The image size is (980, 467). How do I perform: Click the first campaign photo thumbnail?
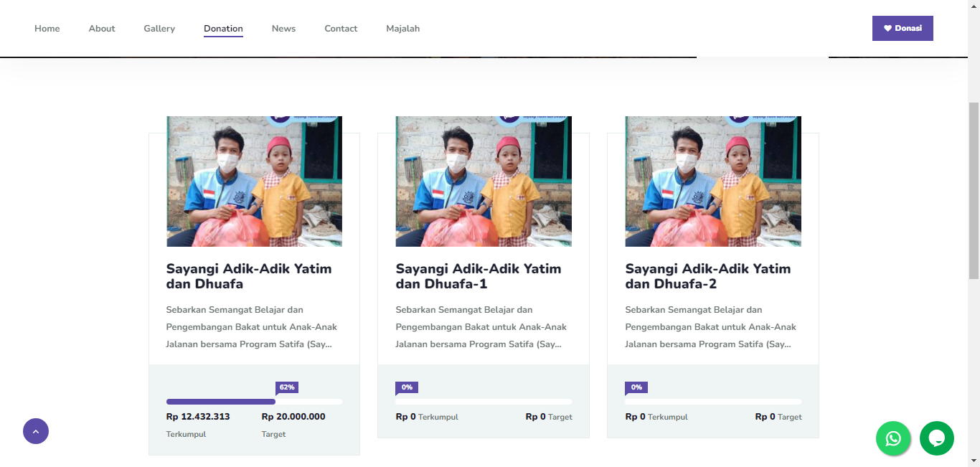[x=254, y=181]
